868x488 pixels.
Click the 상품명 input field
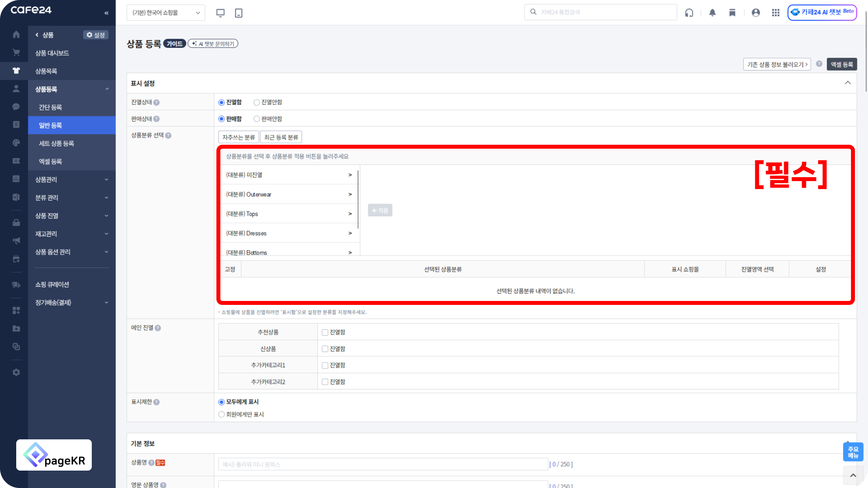tap(383, 464)
